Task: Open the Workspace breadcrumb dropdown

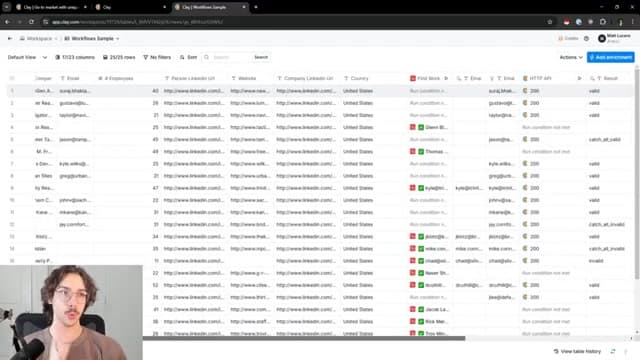Action: 39,38
